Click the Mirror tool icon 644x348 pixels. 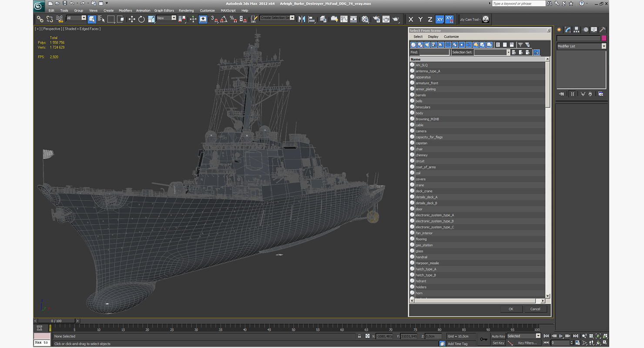coord(302,19)
